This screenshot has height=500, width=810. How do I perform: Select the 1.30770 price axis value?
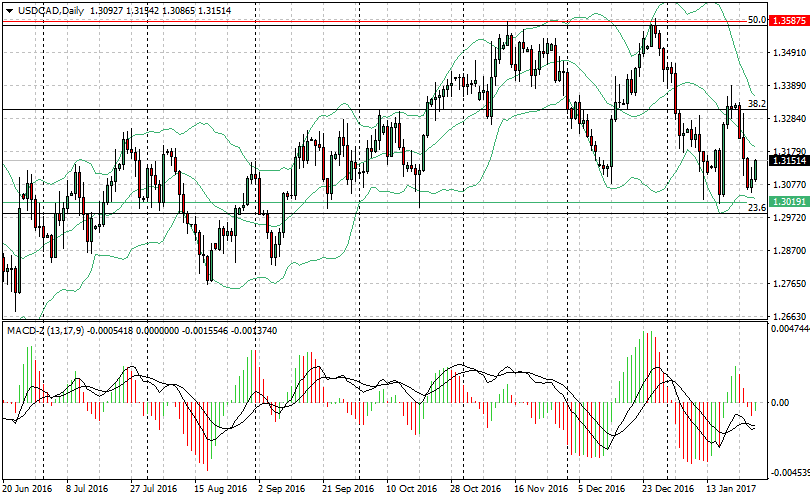coord(789,184)
